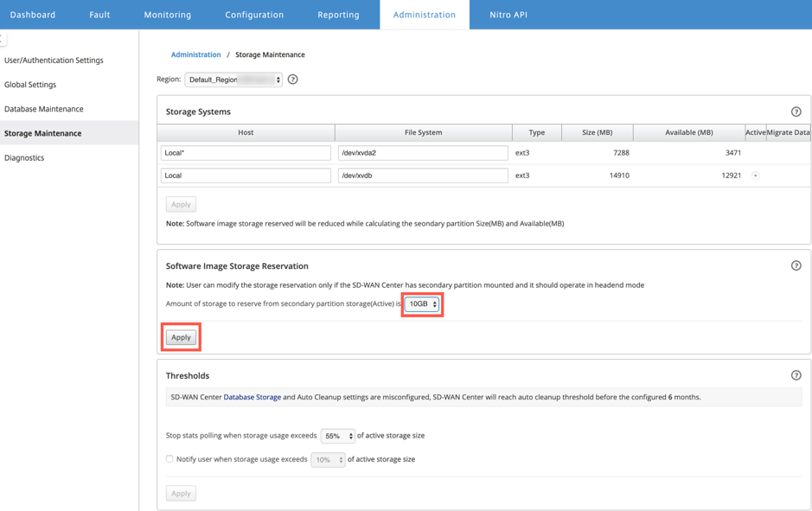Click Apply under Software Image Storage Reservation
This screenshot has width=812, height=511.
pyautogui.click(x=181, y=337)
